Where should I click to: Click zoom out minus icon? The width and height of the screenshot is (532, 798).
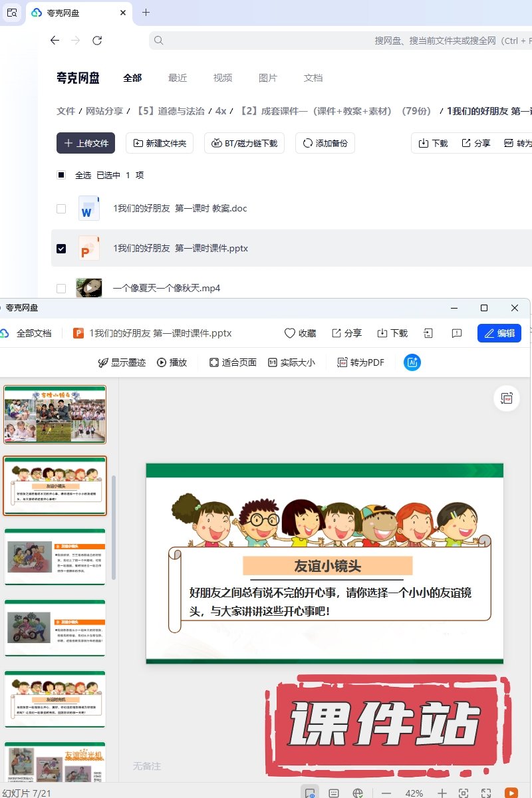(x=386, y=793)
